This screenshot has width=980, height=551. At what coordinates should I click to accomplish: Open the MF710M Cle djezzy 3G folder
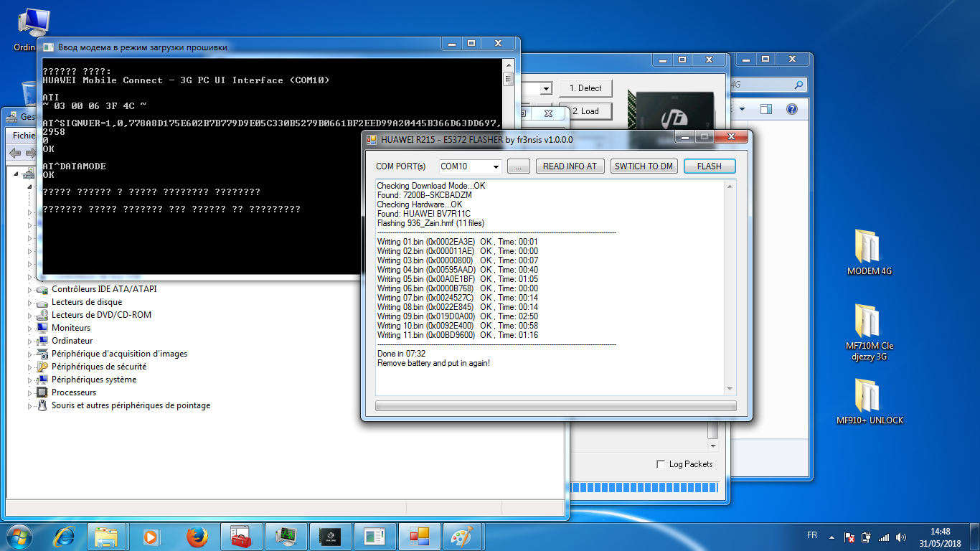point(870,332)
